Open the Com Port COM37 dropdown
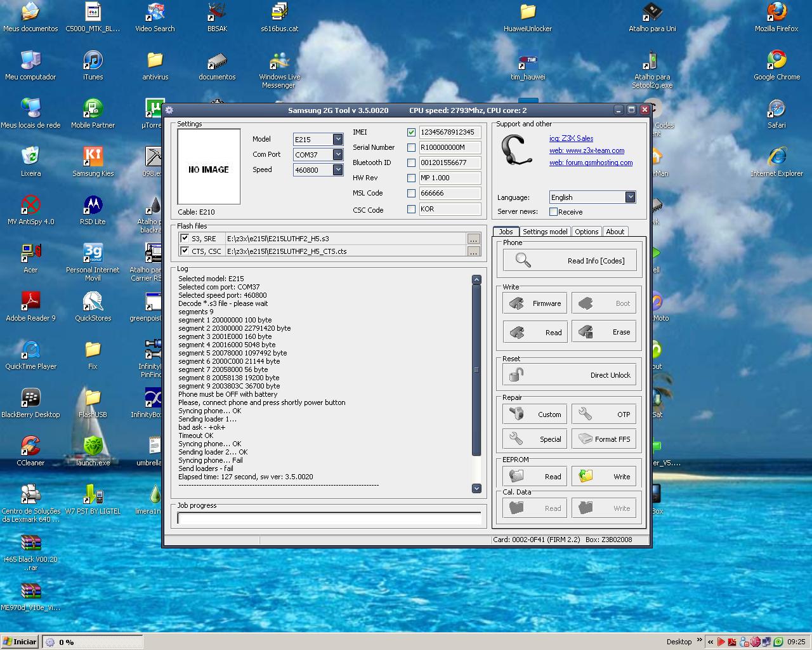 click(x=338, y=154)
